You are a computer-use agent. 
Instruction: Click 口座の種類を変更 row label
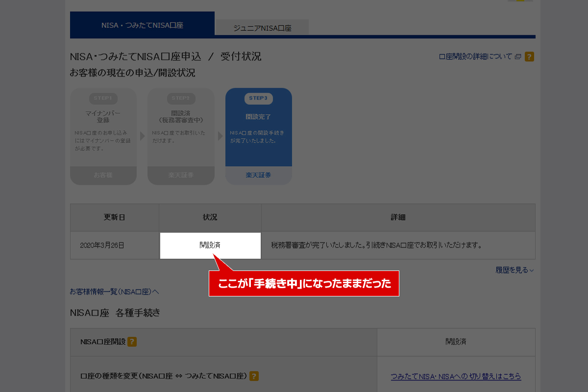(x=163, y=376)
